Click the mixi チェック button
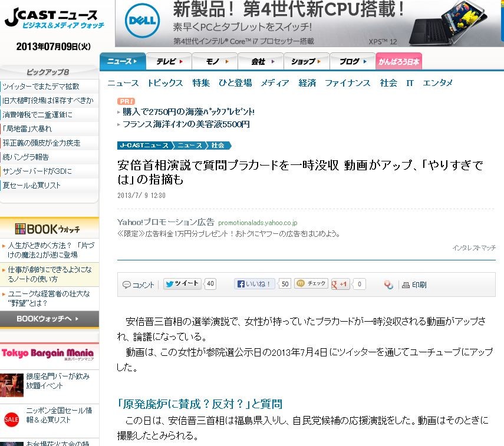The height and width of the screenshot is (446, 504). coord(311,283)
